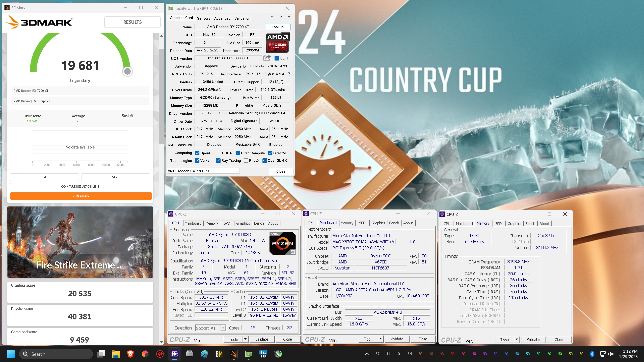
Task: Click the taskbar Search box
Action: tap(56, 354)
